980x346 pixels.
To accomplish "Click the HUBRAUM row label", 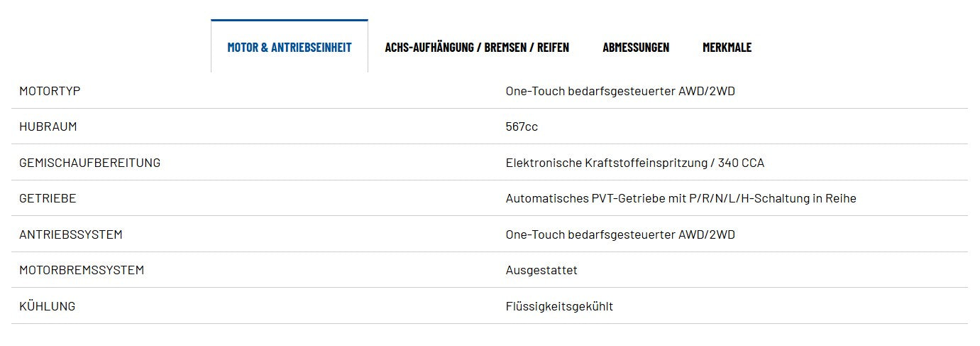I will tap(48, 126).
